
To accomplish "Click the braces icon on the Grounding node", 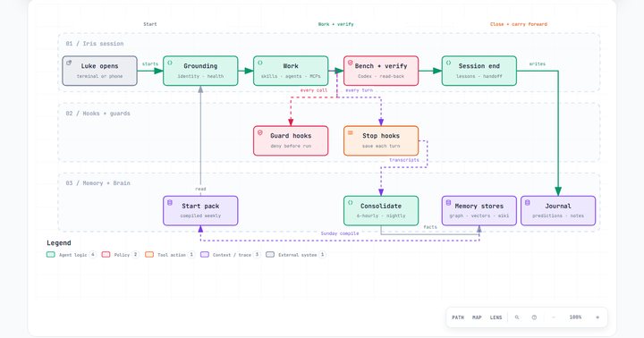I will pyautogui.click(x=170, y=63).
